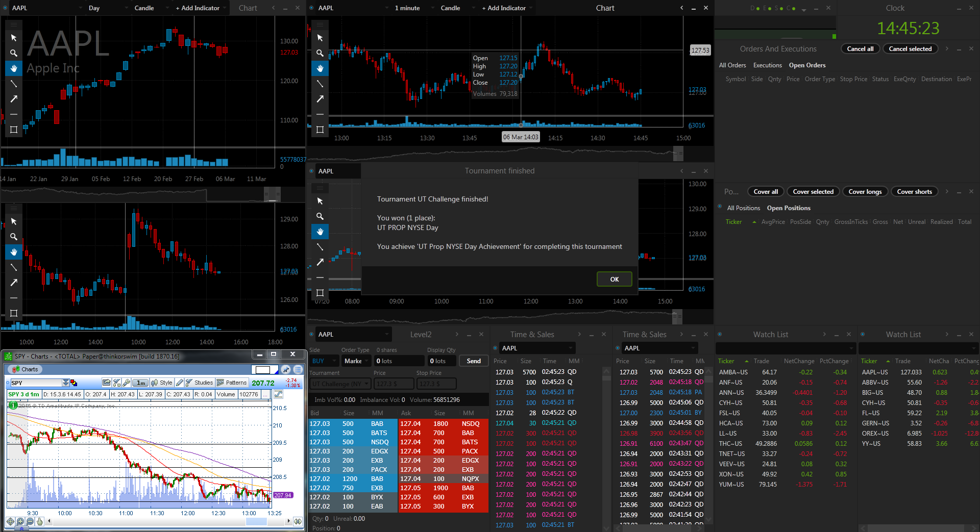Screen dimensions: 980x532
Task: Toggle link circle of second Watch List
Action: click(863, 334)
